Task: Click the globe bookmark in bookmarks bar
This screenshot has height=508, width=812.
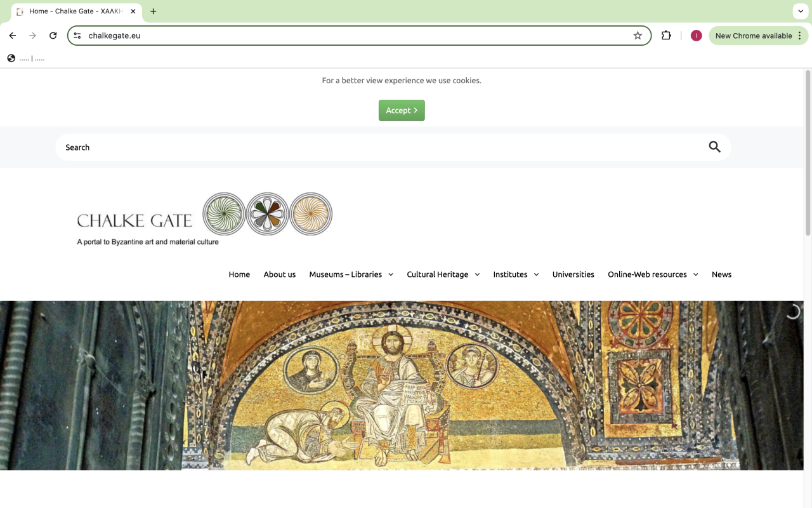Action: pyautogui.click(x=11, y=58)
